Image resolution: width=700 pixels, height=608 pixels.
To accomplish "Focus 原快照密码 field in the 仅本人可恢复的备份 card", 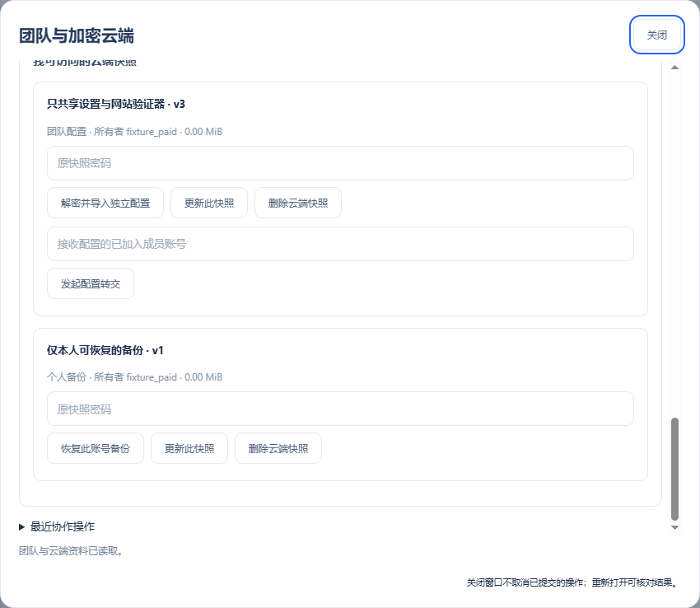I will [x=340, y=409].
